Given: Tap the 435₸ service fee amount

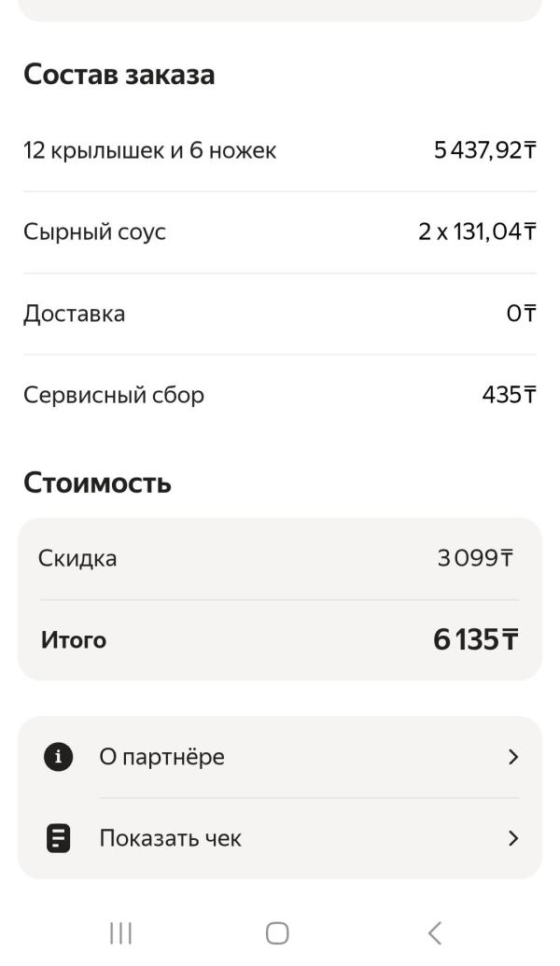Looking at the screenshot, I should 509,395.
